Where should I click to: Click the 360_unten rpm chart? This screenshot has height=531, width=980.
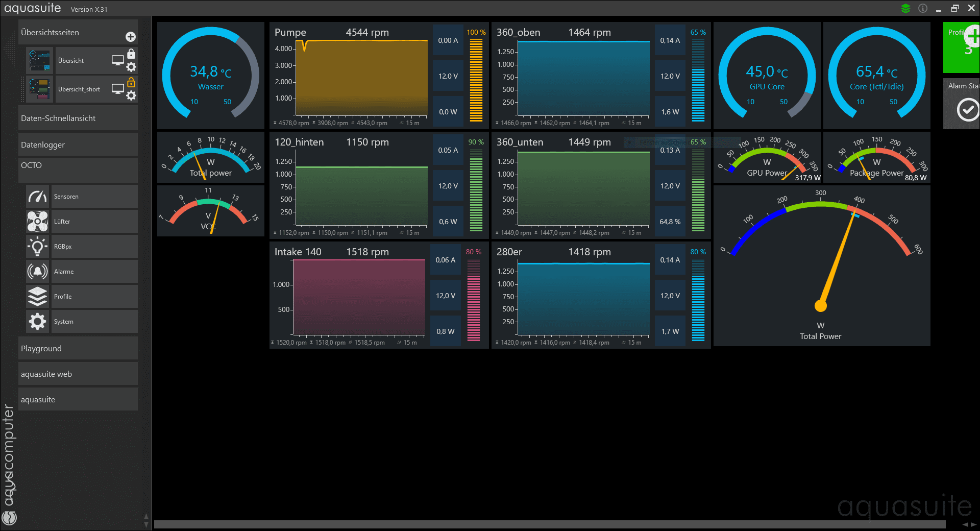tap(583, 188)
